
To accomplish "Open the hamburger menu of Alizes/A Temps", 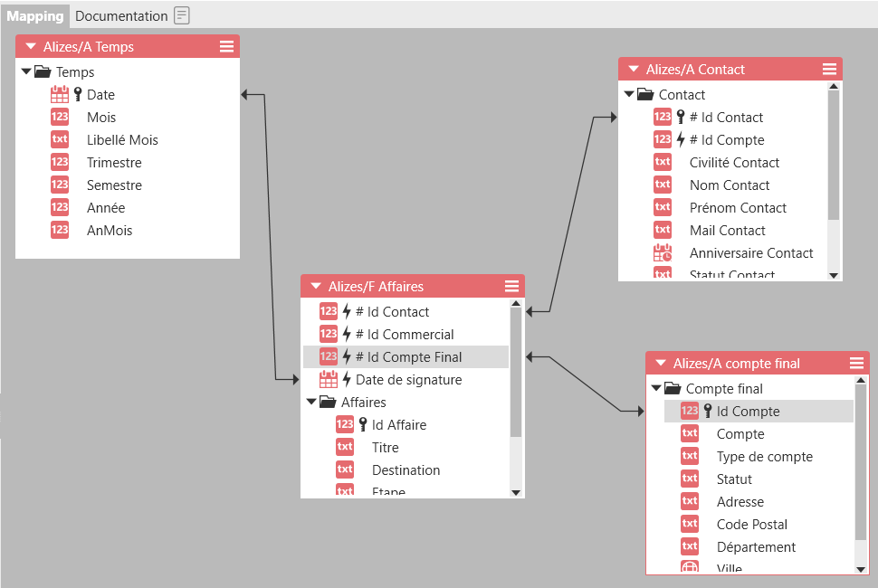I will pos(226,46).
